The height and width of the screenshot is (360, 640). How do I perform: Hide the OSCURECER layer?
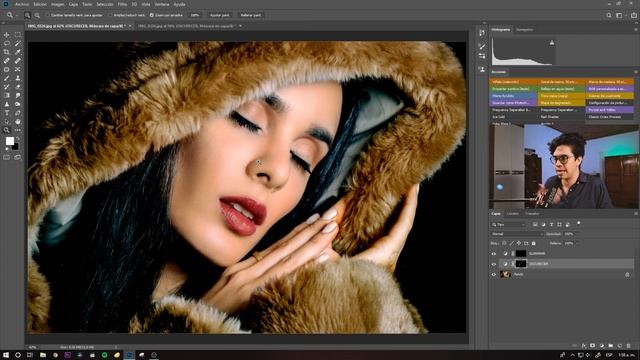coord(493,264)
